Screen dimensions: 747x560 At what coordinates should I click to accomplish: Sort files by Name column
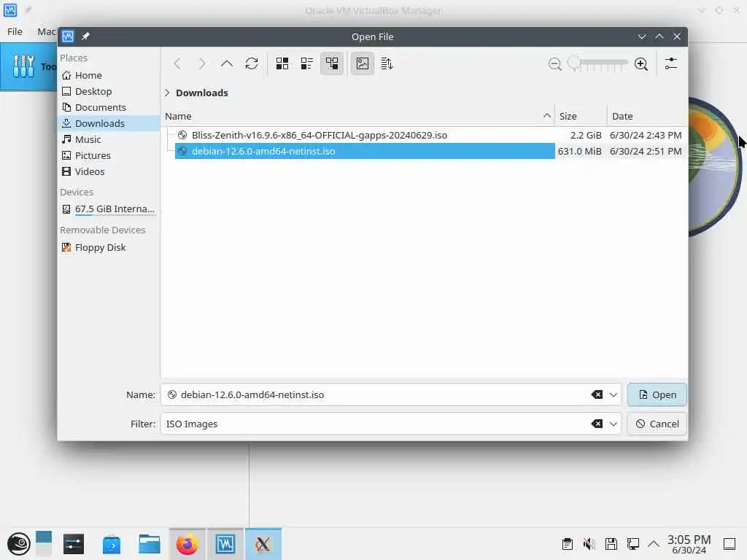point(358,116)
